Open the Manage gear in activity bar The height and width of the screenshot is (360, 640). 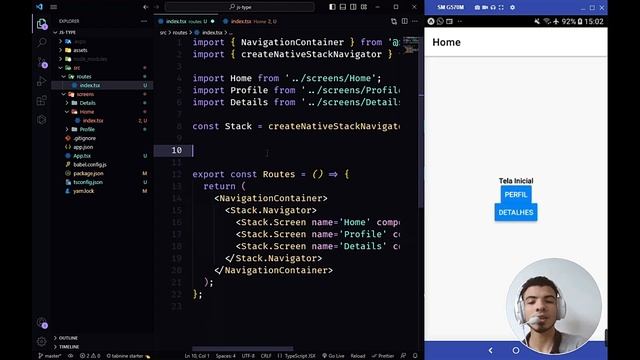point(42,341)
